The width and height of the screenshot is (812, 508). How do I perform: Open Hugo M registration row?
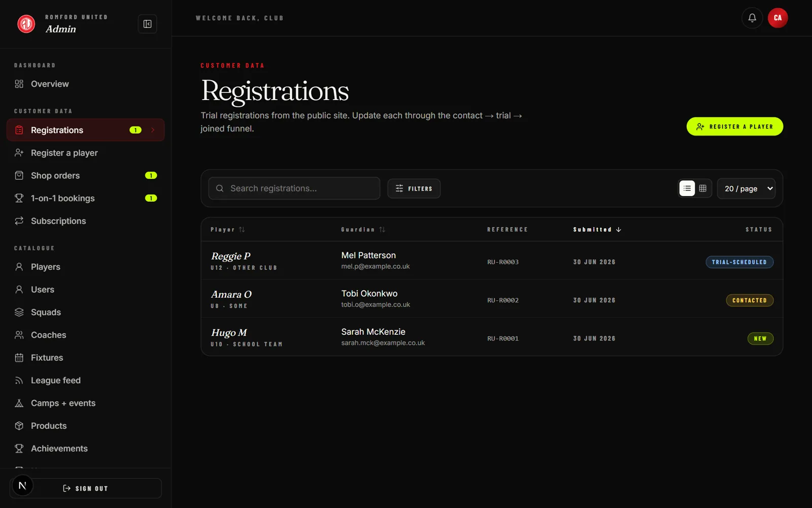492,337
